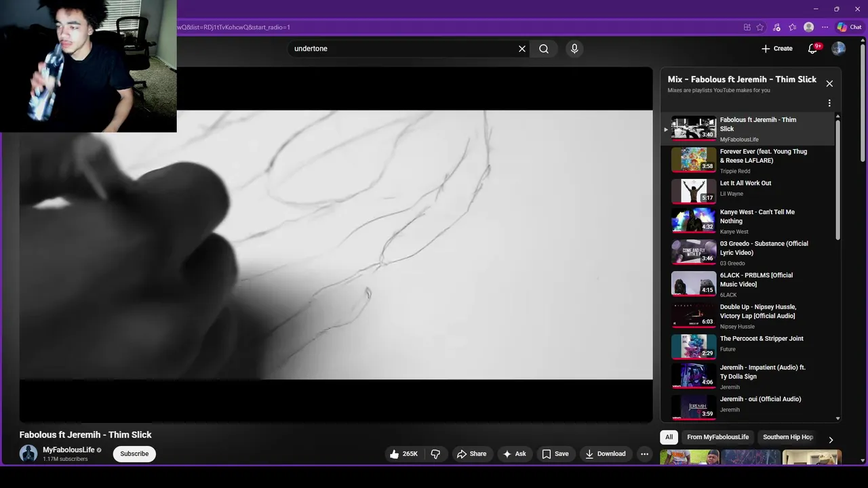Open browser favorites list icon
868x488 pixels.
tap(792, 27)
